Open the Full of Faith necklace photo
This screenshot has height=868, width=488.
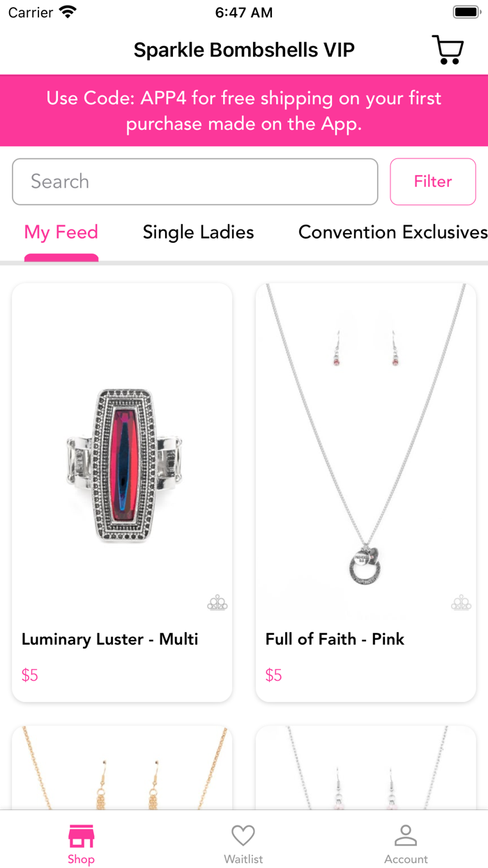click(x=365, y=447)
